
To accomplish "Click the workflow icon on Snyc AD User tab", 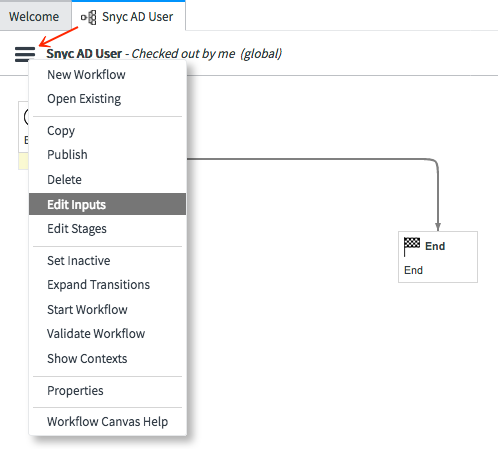I will coord(89,17).
